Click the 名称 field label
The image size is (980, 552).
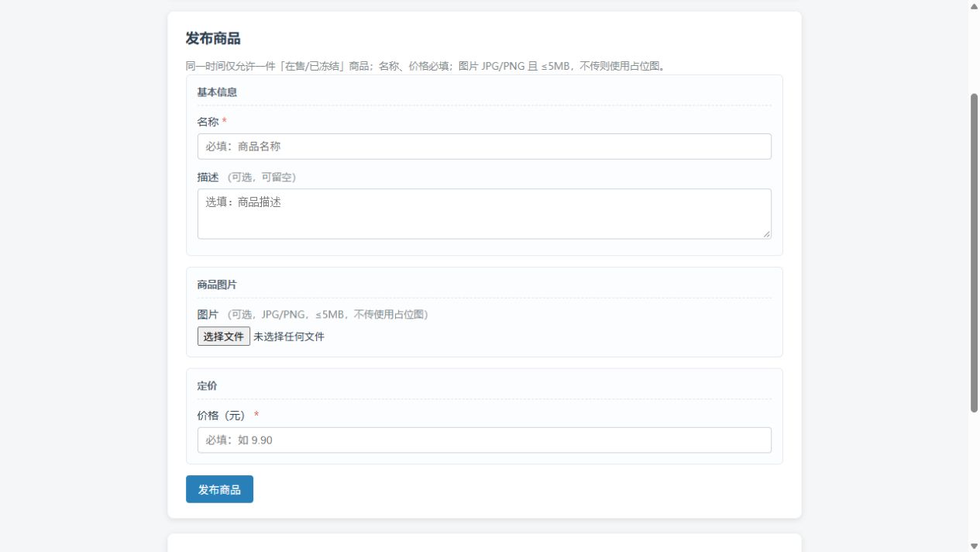pos(208,122)
